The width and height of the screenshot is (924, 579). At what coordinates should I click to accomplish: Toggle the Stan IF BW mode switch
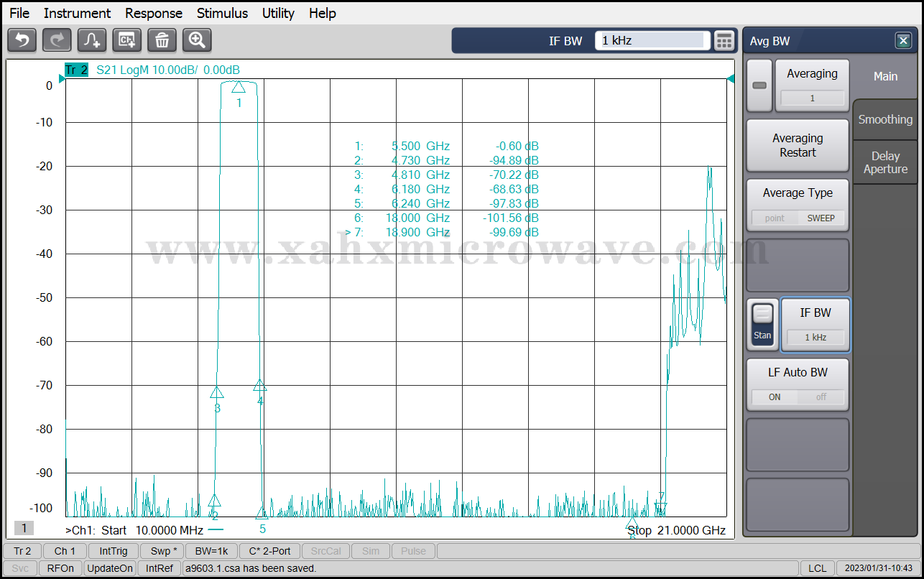tap(762, 325)
